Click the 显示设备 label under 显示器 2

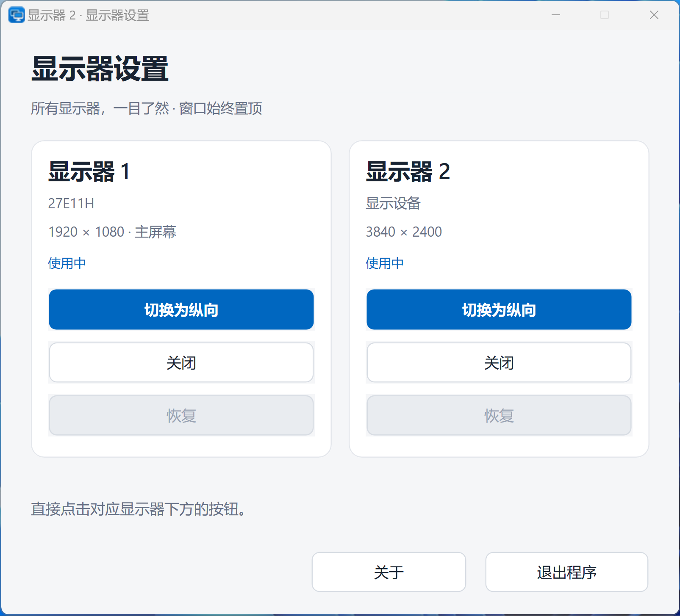click(393, 204)
